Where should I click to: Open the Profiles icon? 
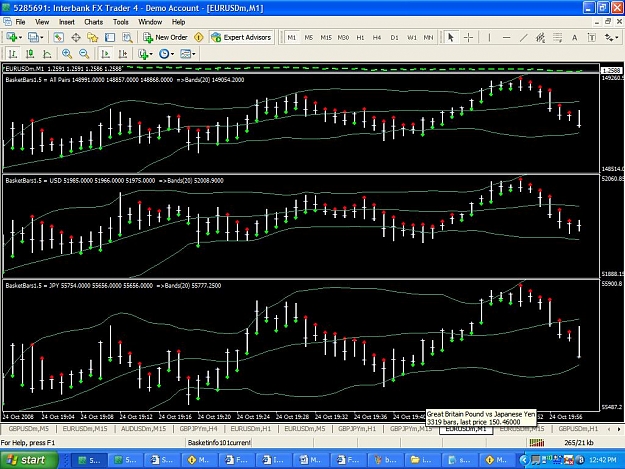[x=33, y=37]
